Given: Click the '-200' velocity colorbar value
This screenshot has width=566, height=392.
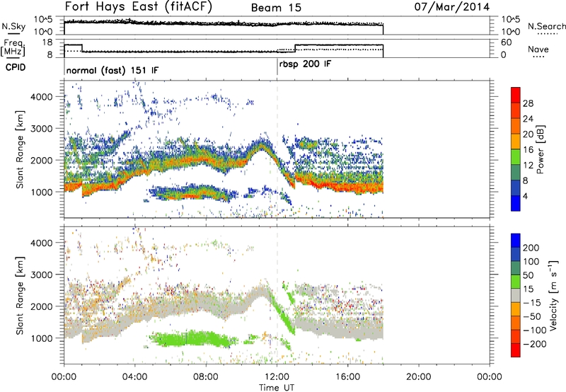Looking at the screenshot, I should pyautogui.click(x=535, y=344).
